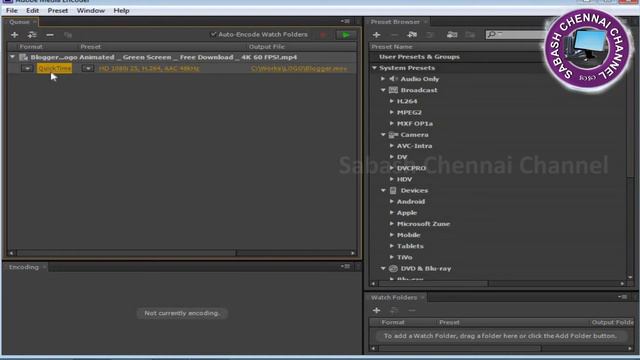
Task: Add output icon in Queue toolbar
Action: coord(32,35)
